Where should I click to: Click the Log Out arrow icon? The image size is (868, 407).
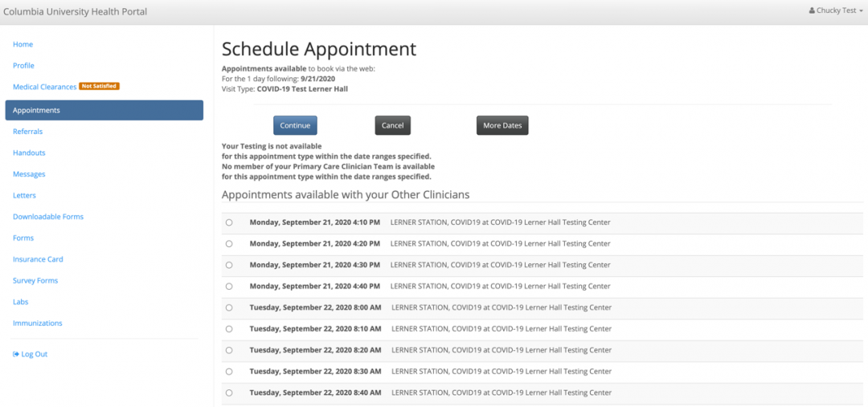point(16,354)
